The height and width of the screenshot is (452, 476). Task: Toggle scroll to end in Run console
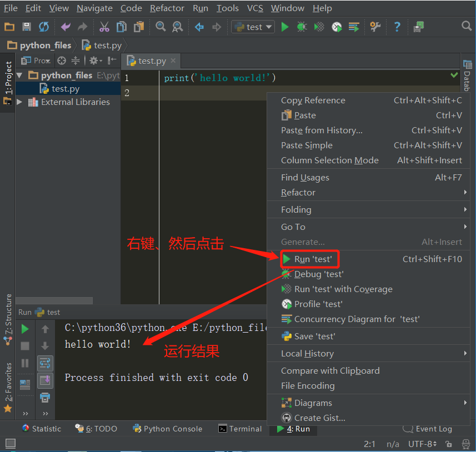click(45, 380)
